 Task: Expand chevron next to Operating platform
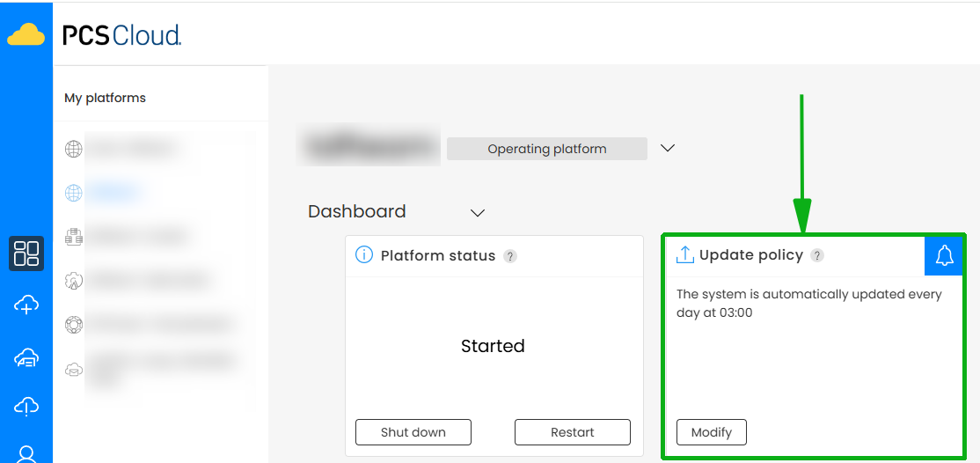(668, 148)
